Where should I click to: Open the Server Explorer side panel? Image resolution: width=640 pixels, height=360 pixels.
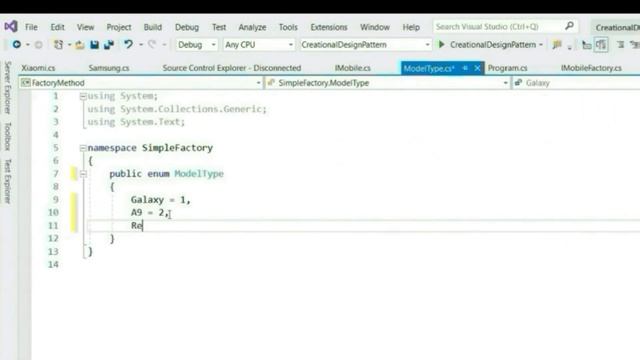click(7, 87)
